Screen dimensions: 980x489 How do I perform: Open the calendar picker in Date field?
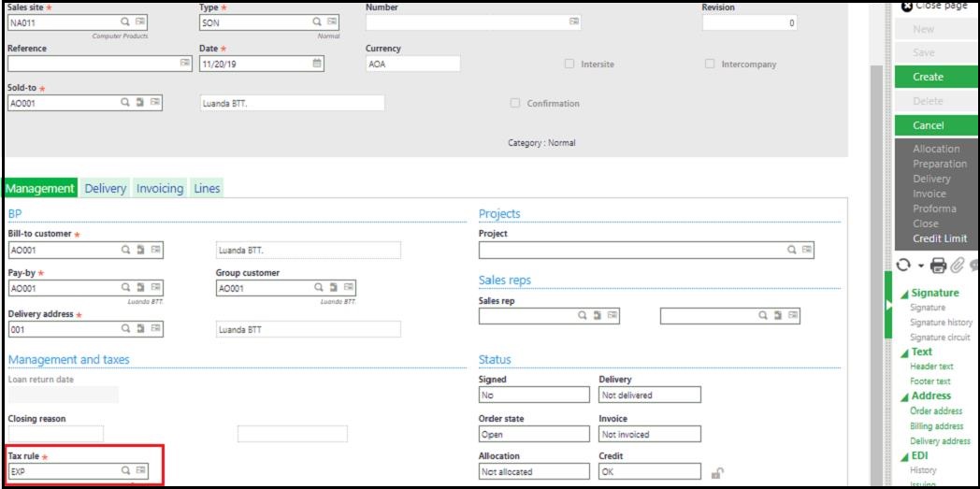pos(317,64)
